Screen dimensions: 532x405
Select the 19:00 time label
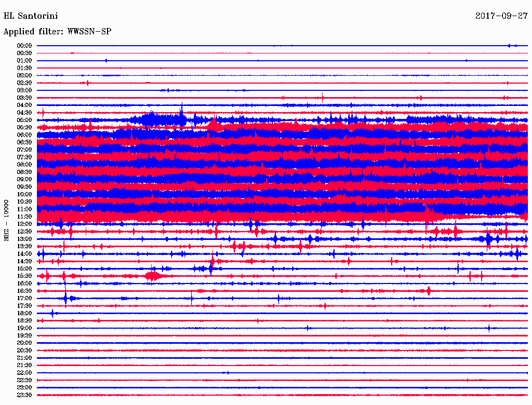(24, 328)
